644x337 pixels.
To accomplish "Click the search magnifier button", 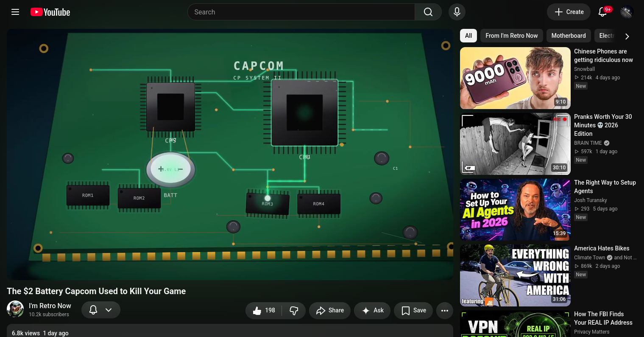I will [428, 12].
